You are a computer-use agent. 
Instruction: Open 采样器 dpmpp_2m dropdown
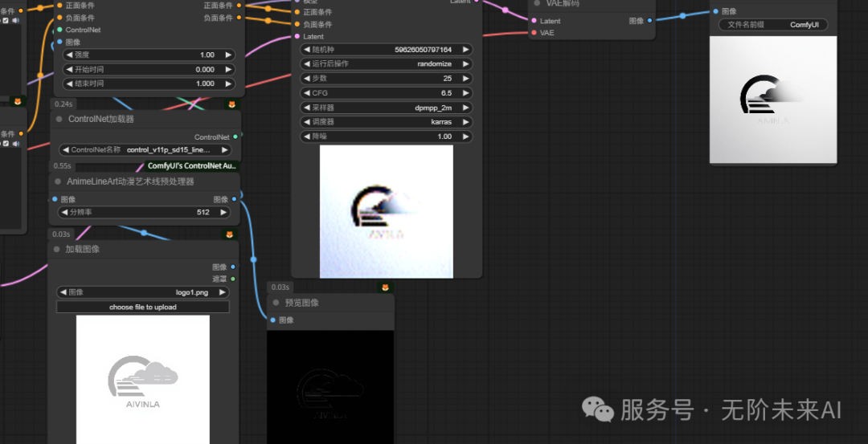point(387,108)
